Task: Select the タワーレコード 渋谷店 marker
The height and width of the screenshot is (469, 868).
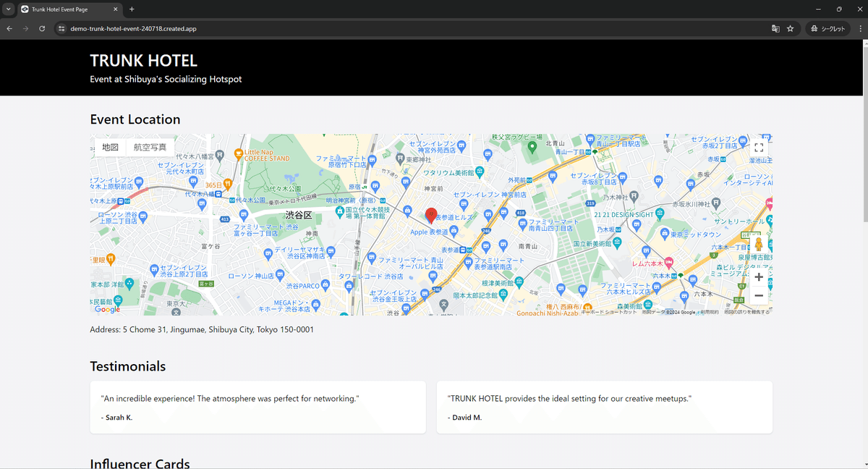Action: coord(349,286)
